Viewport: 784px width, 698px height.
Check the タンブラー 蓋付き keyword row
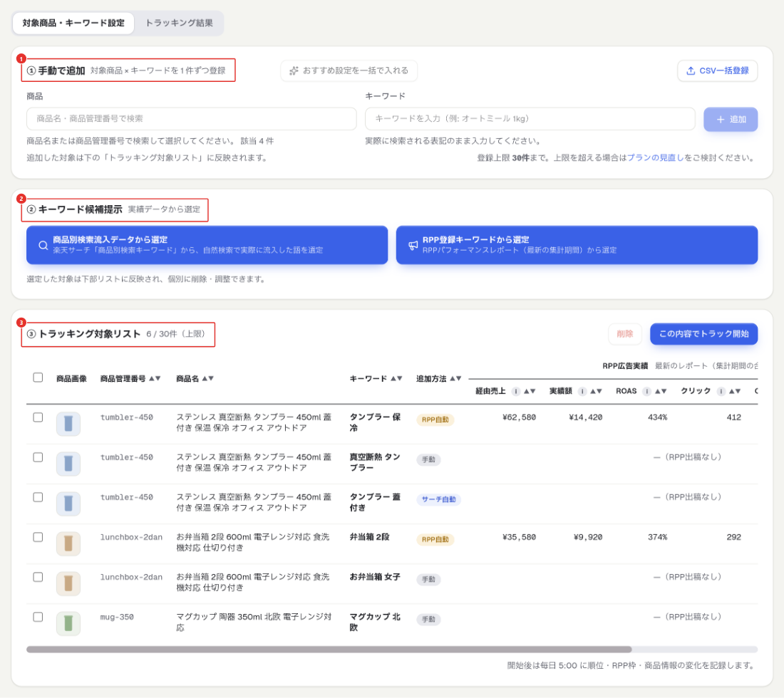coord(38,497)
